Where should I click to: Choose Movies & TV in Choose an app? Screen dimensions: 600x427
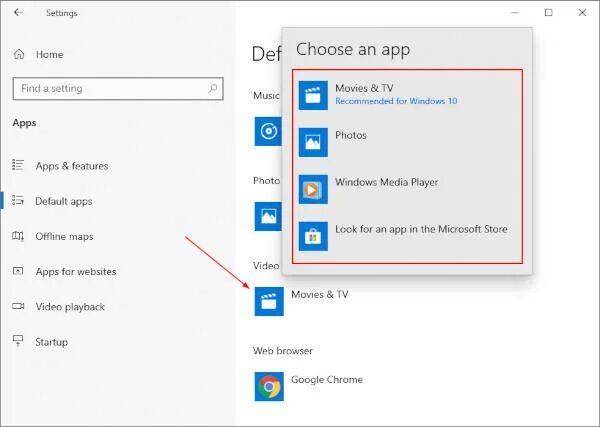(407, 95)
